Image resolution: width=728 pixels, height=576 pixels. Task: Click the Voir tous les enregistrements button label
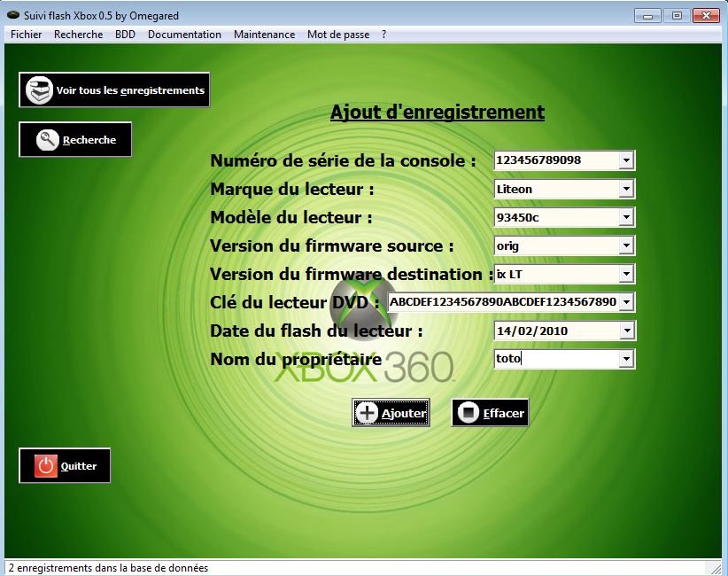pos(130,90)
